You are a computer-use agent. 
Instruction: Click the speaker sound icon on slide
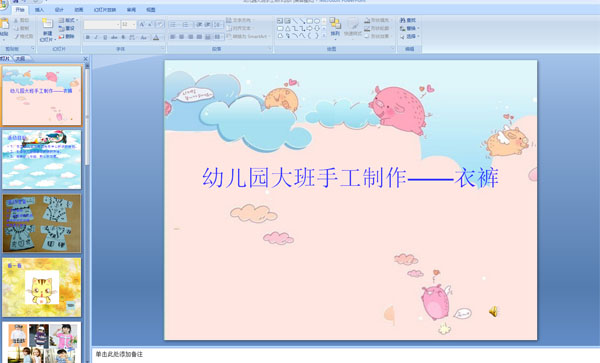point(493,311)
